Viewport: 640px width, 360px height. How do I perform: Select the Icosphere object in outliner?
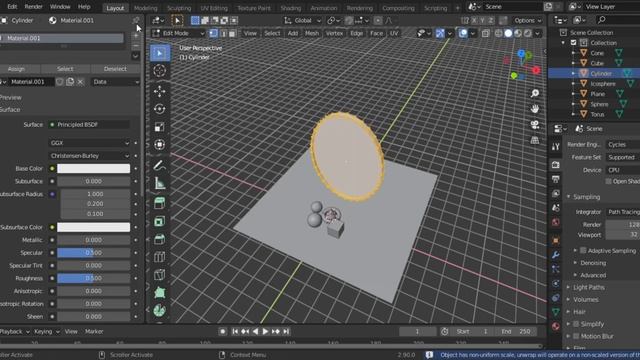click(603, 84)
